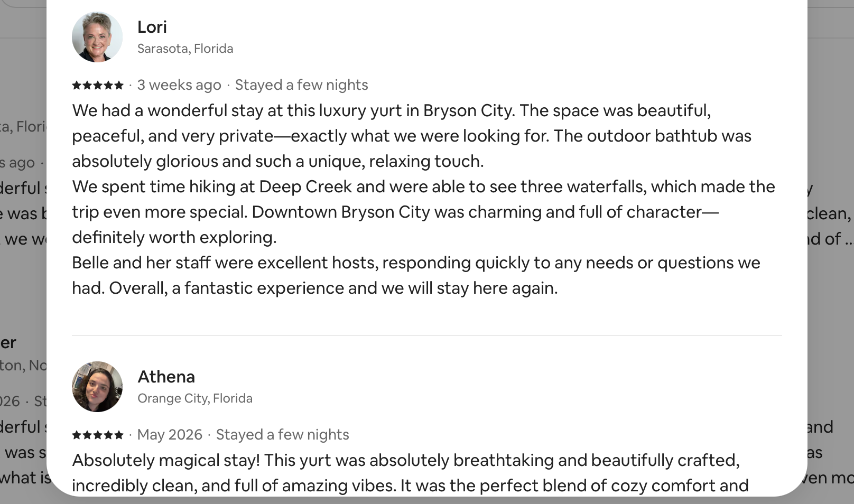Click the 'May 2026' review date
Viewport: 854px width, 504px height.
pyautogui.click(x=170, y=435)
